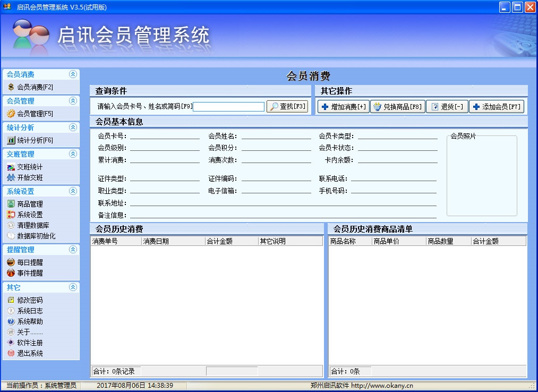
Task: View the 系统日志 system log
Action: (x=32, y=310)
